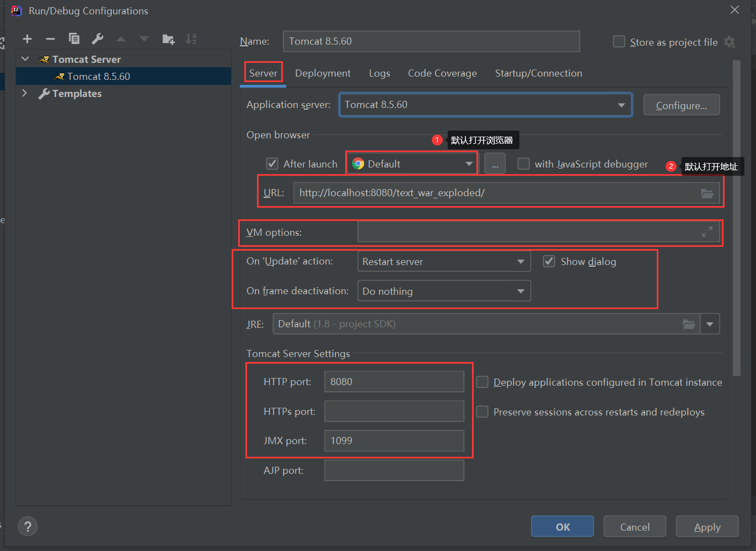Click the Name input field
The width and height of the screenshot is (756, 551).
coord(431,41)
